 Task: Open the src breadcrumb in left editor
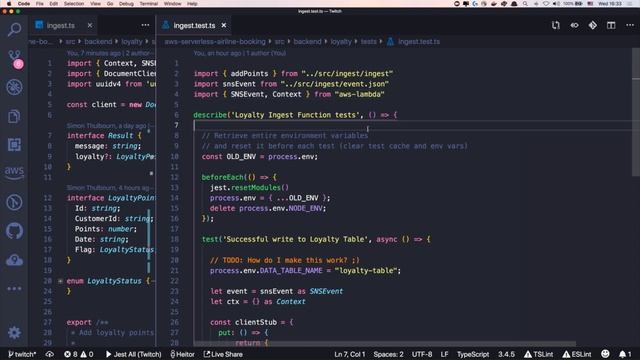click(70, 42)
